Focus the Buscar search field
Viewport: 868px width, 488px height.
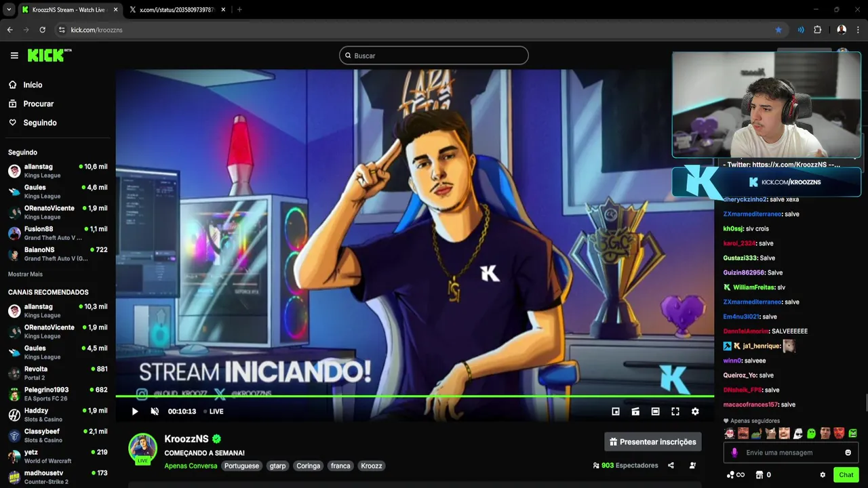(434, 56)
